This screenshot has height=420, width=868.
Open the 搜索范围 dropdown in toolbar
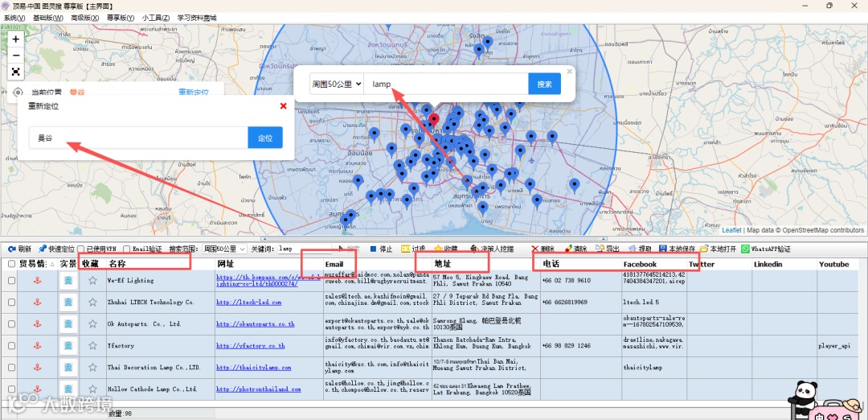click(224, 249)
